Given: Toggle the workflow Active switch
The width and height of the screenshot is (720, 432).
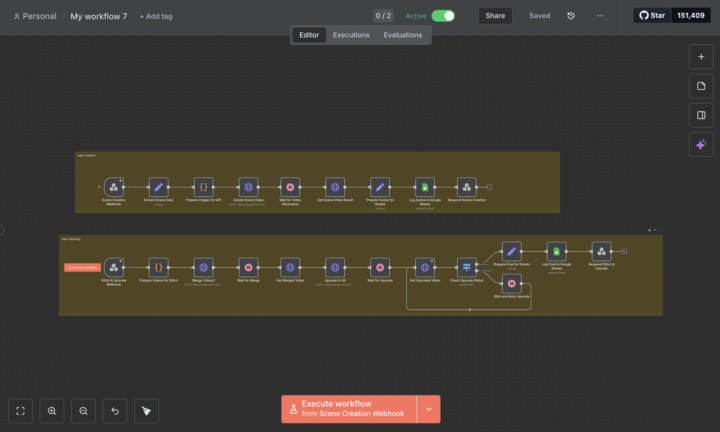Looking at the screenshot, I should pos(443,16).
